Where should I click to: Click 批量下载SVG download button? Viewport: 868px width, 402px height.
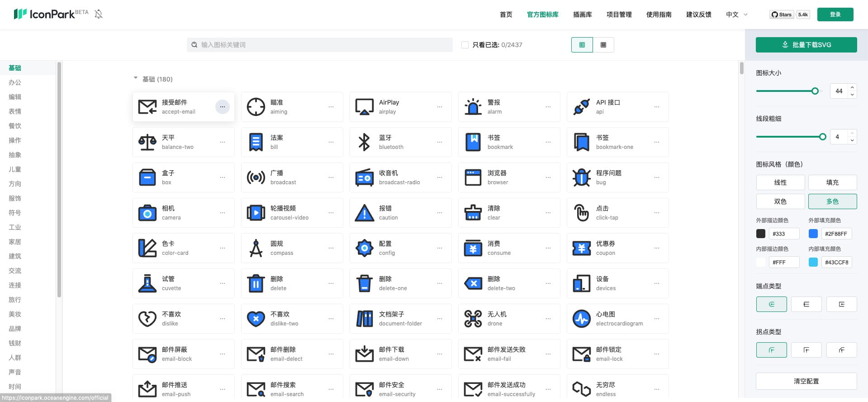[x=806, y=45]
